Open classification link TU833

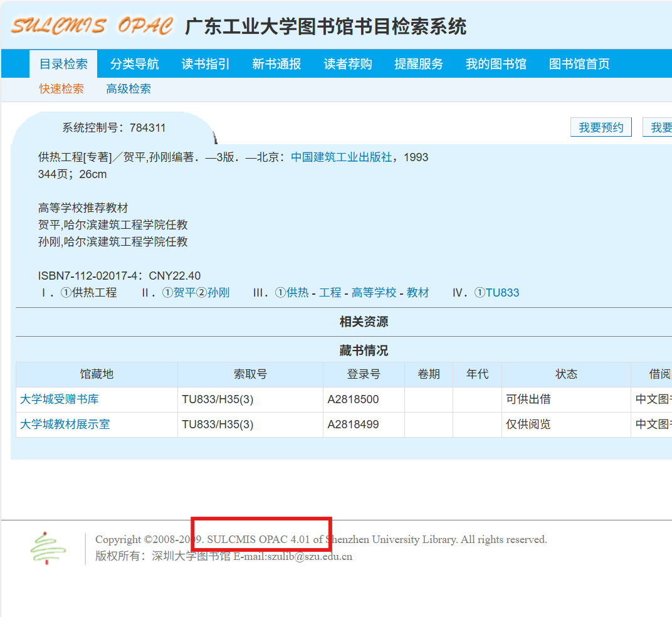tap(502, 293)
